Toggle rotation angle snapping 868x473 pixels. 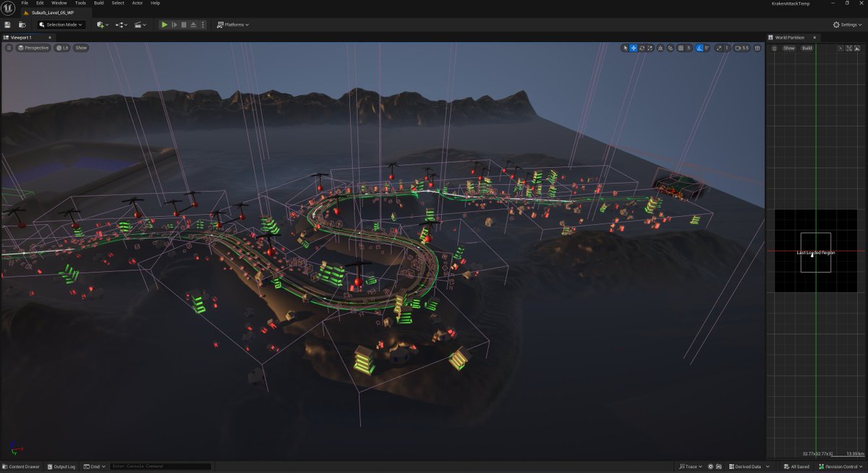pos(698,48)
